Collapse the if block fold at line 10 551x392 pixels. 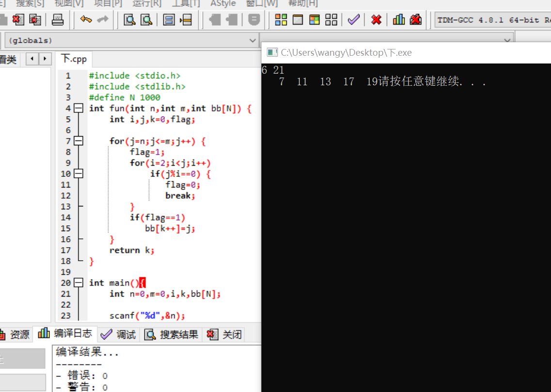tap(79, 174)
